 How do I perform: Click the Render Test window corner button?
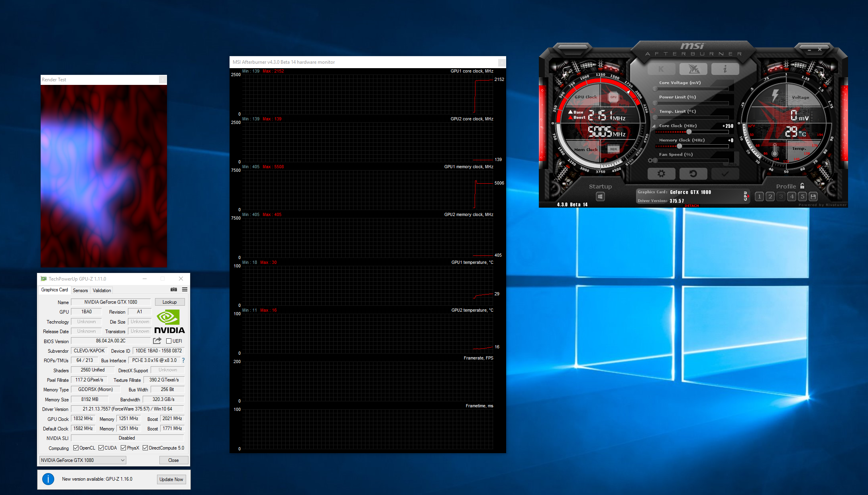point(163,80)
